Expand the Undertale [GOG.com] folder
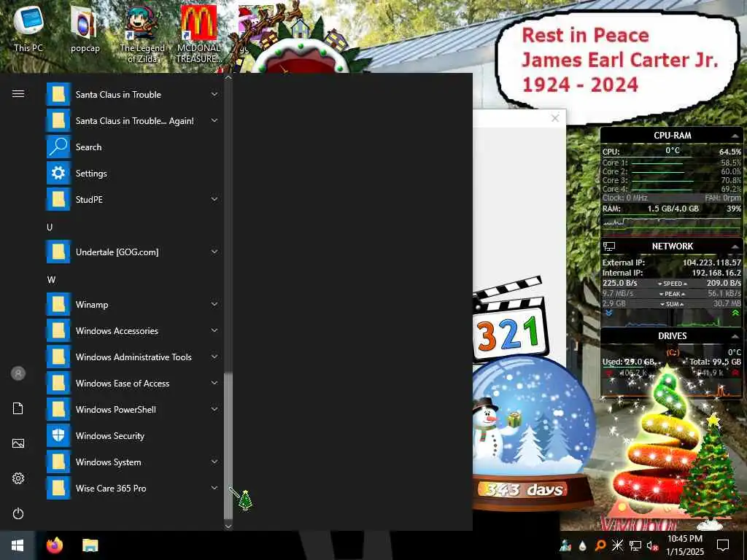Image resolution: width=747 pixels, height=560 pixels. tap(214, 252)
